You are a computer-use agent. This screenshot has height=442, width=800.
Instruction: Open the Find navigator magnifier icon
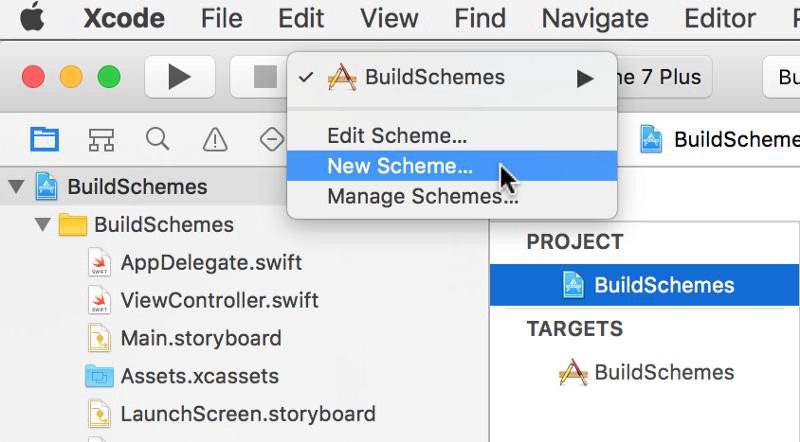coord(157,139)
